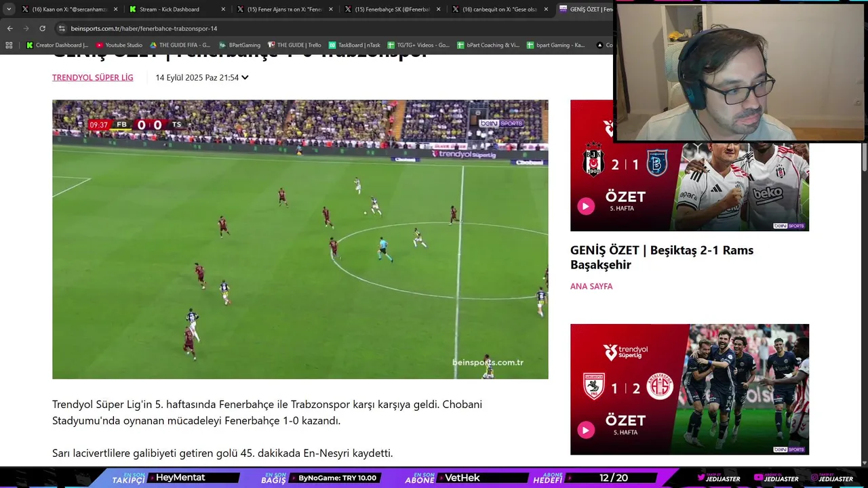
Task: Play the Samsunspor 1-2 Antalyaspor özet button
Action: click(586, 430)
